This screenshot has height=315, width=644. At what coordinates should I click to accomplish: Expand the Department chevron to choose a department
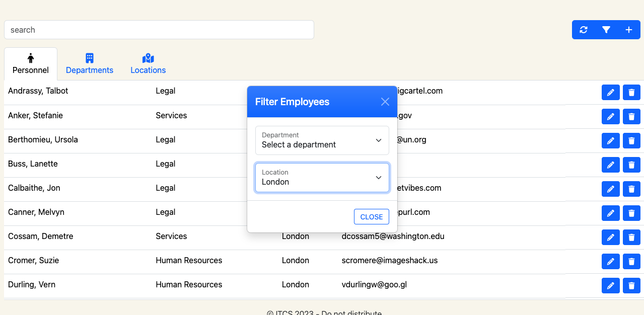tap(378, 140)
